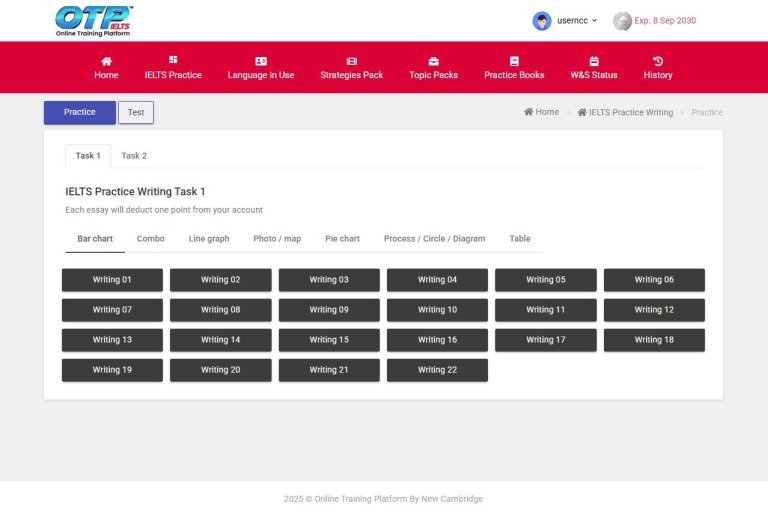Screen dimensions: 768x518
Task: Click the Home house icon in navbar
Action: (106, 61)
